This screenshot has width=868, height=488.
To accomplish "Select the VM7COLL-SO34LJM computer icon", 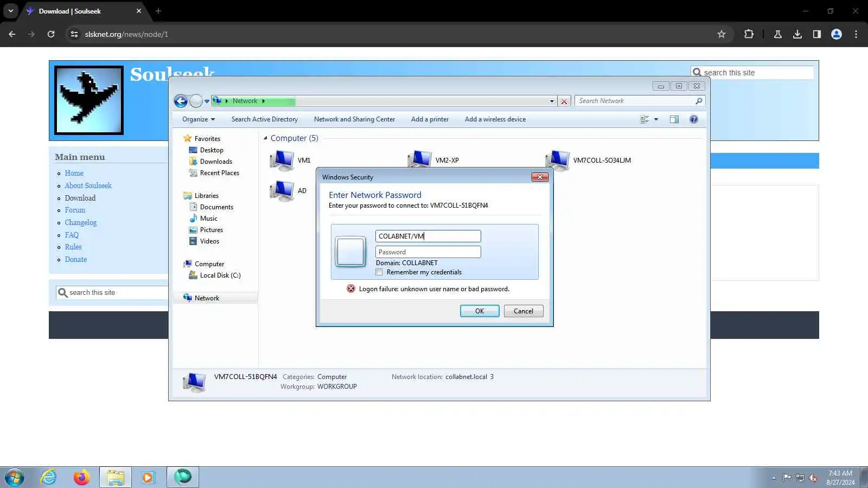I will [x=557, y=160].
